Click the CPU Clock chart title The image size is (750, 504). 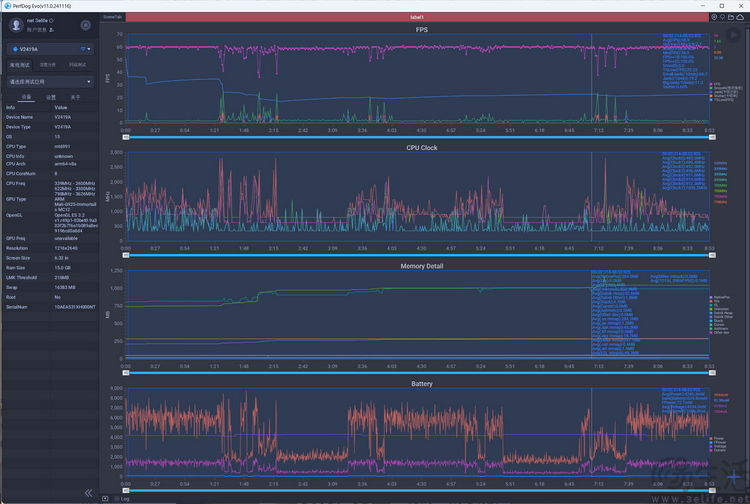[421, 148]
